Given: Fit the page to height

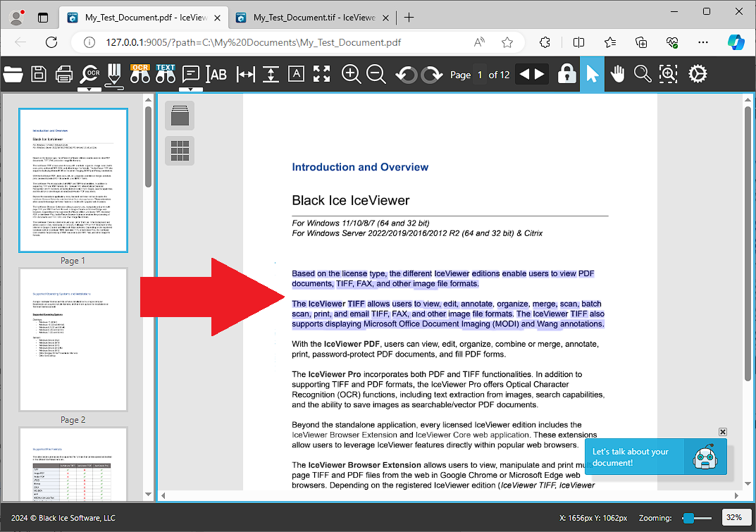Looking at the screenshot, I should [271, 74].
